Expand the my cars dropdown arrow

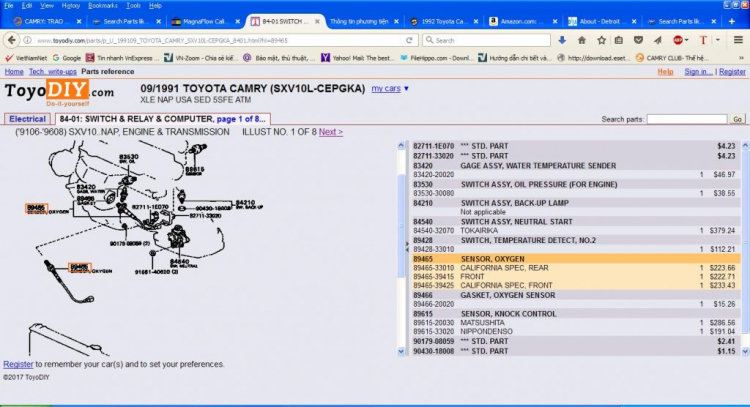[x=406, y=88]
